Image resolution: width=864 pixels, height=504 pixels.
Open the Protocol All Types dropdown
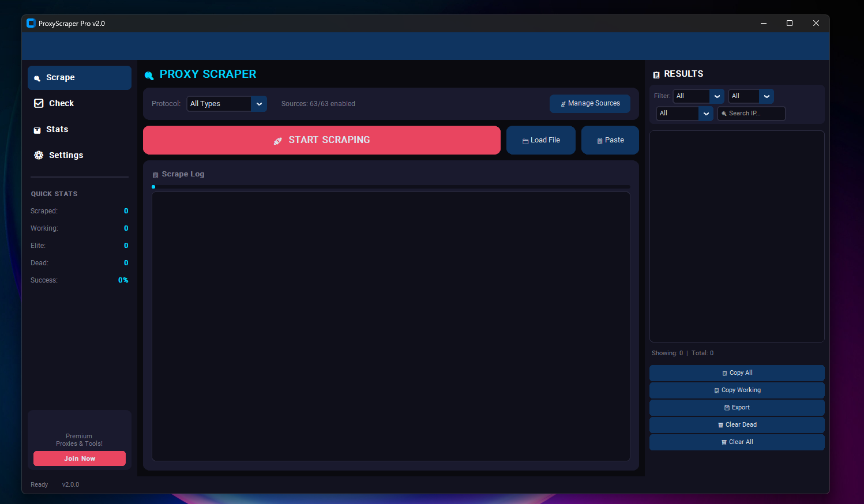click(226, 104)
